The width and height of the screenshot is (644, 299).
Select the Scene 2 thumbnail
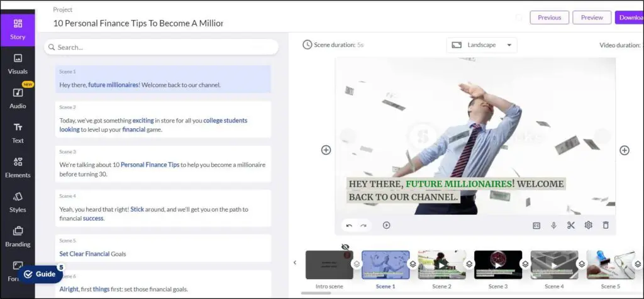point(442,265)
